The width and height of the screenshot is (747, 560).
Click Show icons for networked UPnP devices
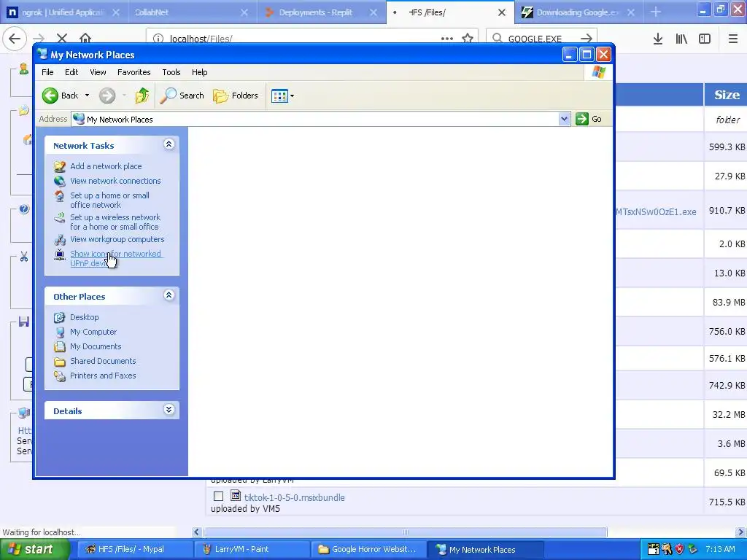click(116, 259)
